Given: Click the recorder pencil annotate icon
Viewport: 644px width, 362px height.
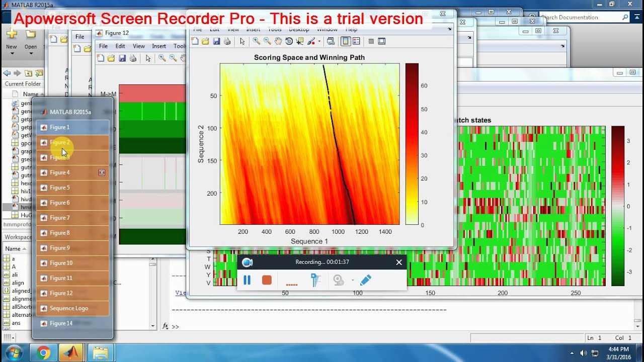Looking at the screenshot, I should (366, 280).
